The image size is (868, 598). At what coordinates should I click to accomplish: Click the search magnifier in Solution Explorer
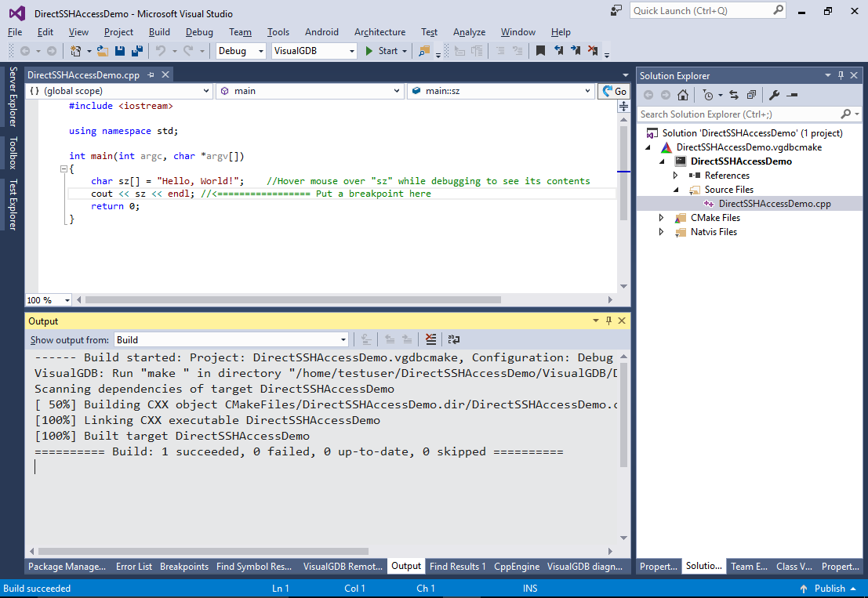[x=845, y=114]
